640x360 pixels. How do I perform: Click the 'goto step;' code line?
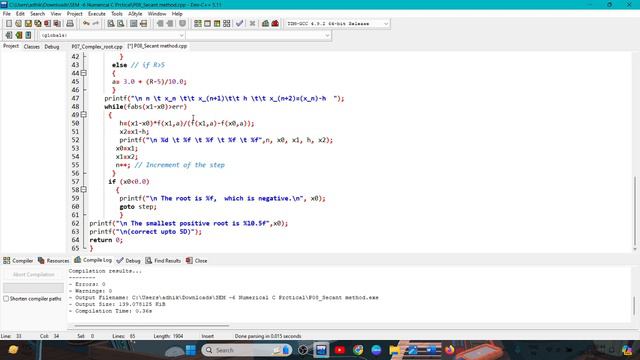click(138, 207)
